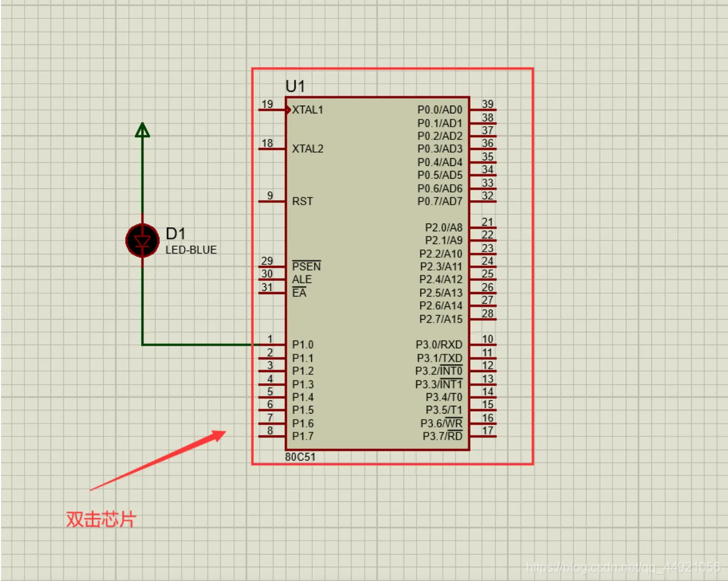Click the P0.4/AD4 pin label
This screenshot has width=728, height=581.
coord(440,162)
